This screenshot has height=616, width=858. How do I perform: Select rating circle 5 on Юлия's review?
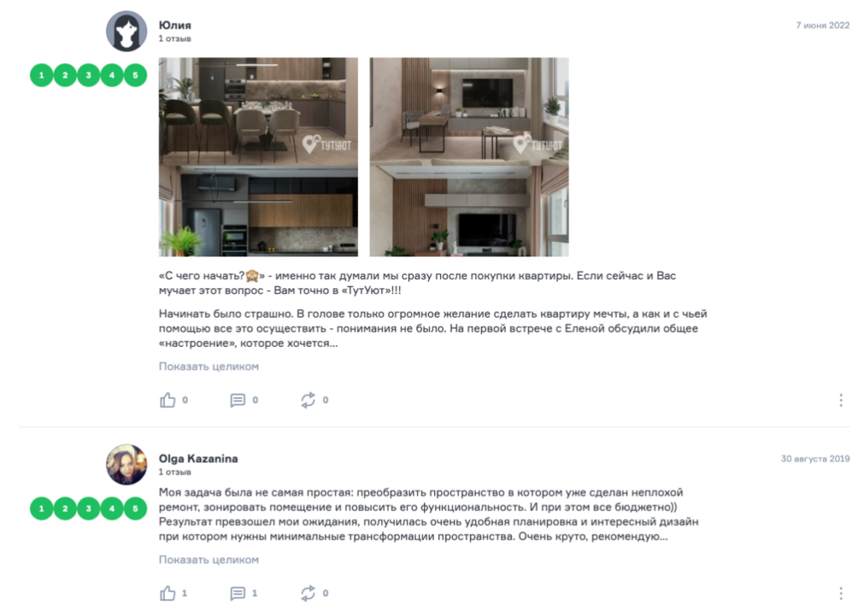point(135,75)
